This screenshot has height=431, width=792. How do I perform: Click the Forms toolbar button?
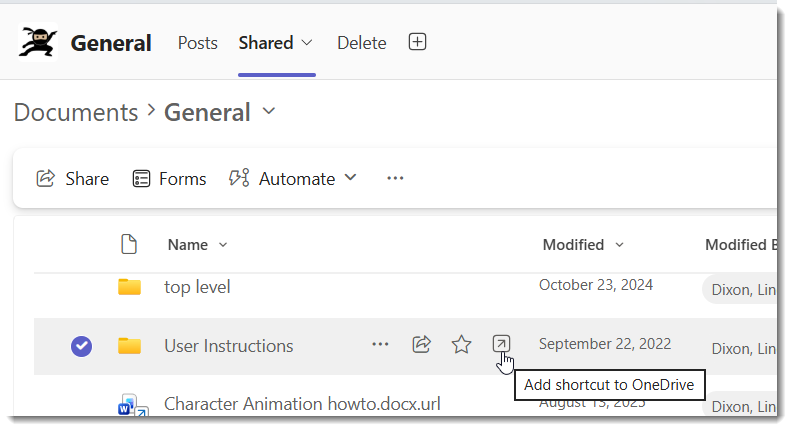click(x=169, y=178)
